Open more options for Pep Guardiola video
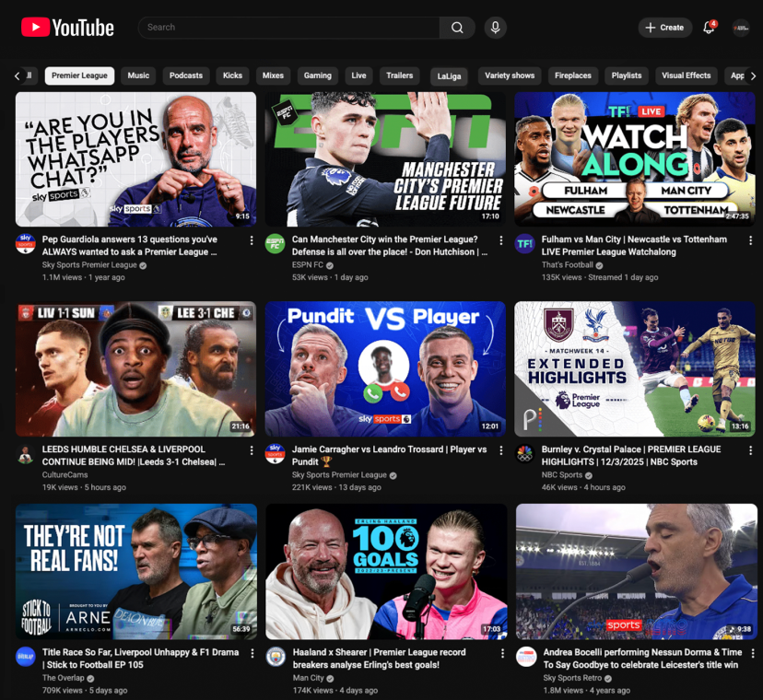The image size is (763, 700). (x=251, y=240)
